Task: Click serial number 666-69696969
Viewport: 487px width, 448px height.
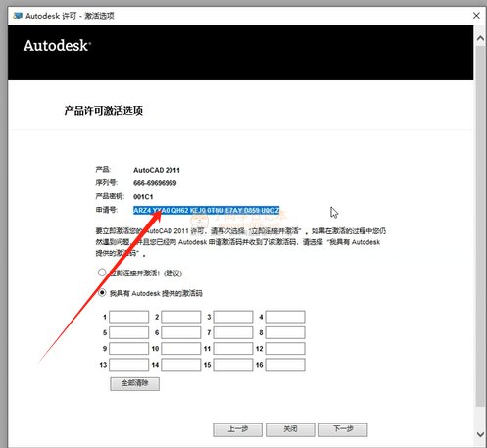Action: [155, 183]
